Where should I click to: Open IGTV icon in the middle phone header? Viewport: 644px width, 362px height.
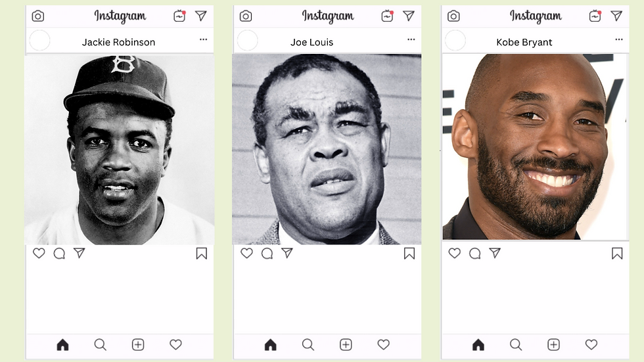387,16
